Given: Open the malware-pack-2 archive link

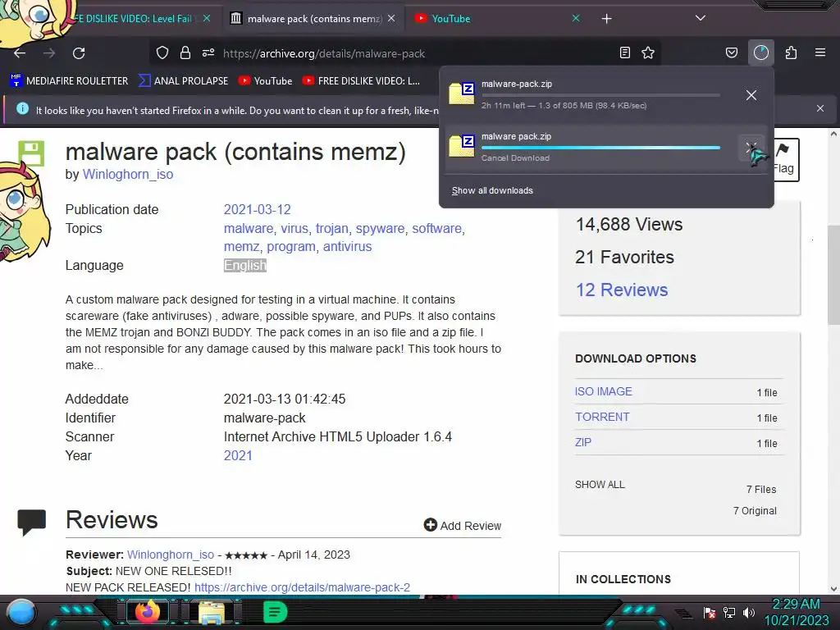Looking at the screenshot, I should [302, 587].
